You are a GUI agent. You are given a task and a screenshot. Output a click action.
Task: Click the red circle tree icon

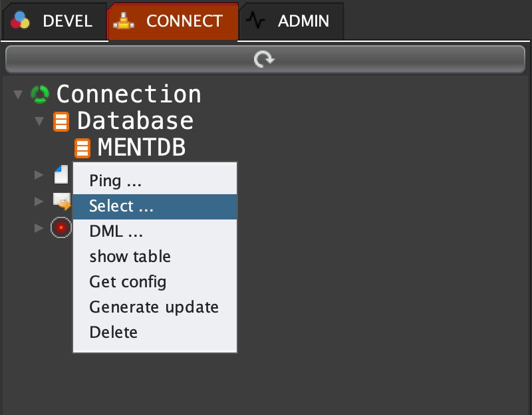pos(61,227)
